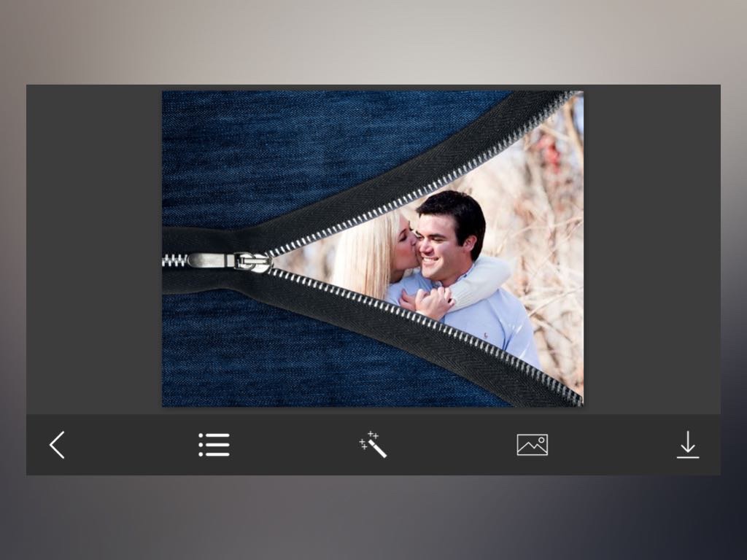Viewport: 747px width, 560px height.
Task: Tap the zipper frame photo preview
Action: tap(373, 249)
